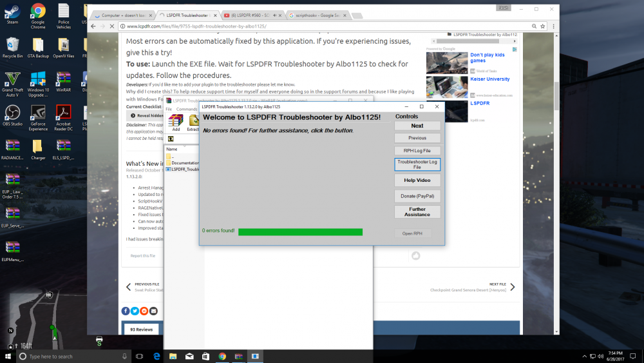Click Donate (PayPal) button

click(417, 196)
